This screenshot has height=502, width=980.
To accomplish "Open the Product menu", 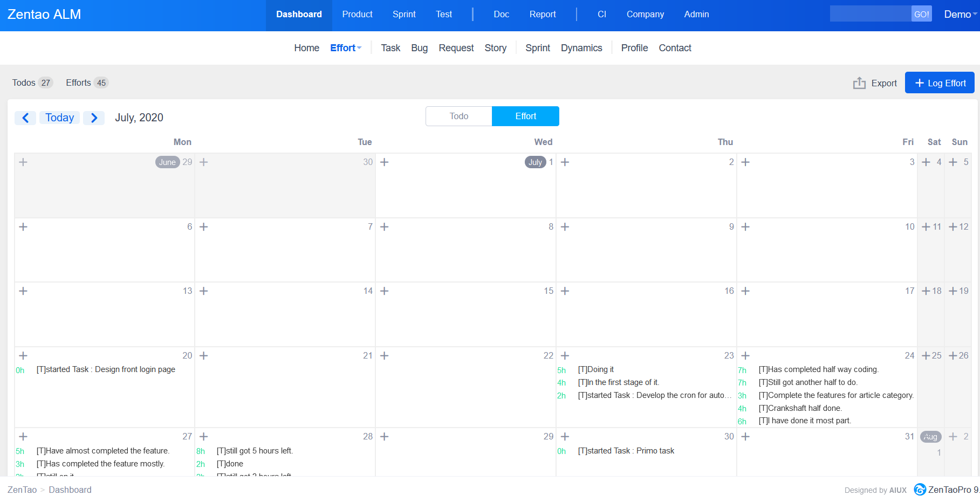I will tap(357, 15).
